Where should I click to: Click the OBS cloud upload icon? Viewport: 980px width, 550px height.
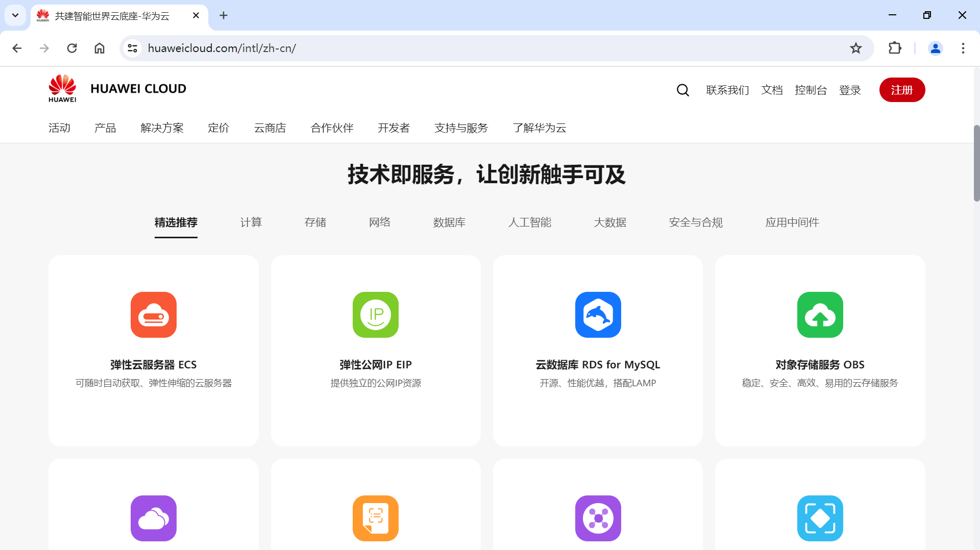(x=820, y=315)
